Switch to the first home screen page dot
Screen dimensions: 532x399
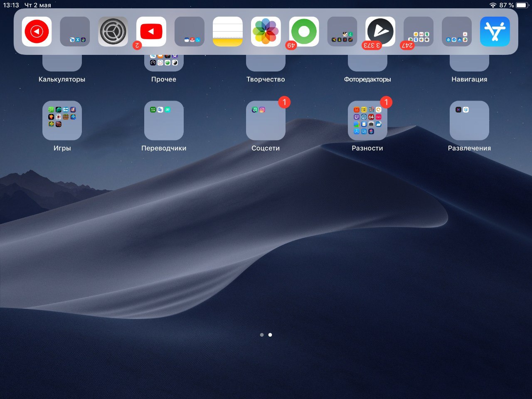pyautogui.click(x=262, y=335)
